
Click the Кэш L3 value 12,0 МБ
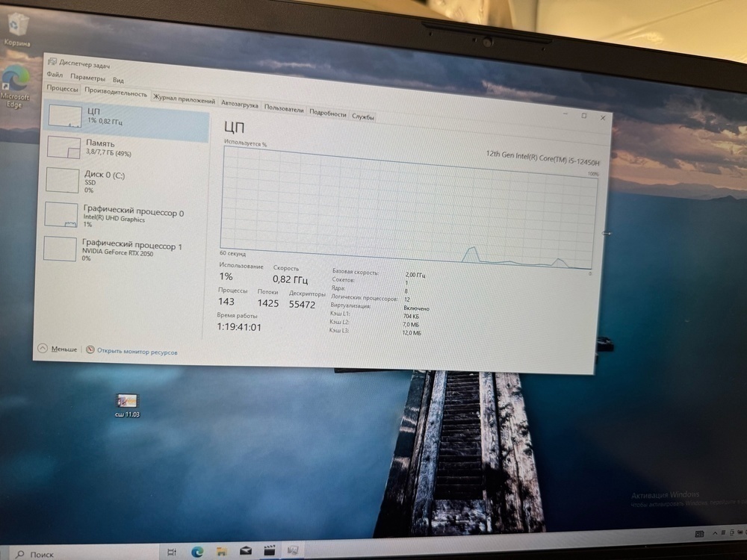pyautogui.click(x=412, y=333)
